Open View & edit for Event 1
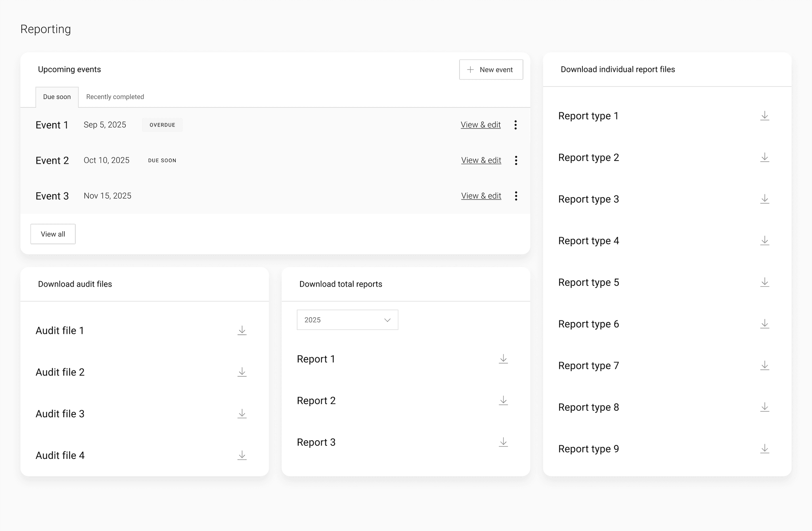The height and width of the screenshot is (531, 812). pyautogui.click(x=481, y=125)
